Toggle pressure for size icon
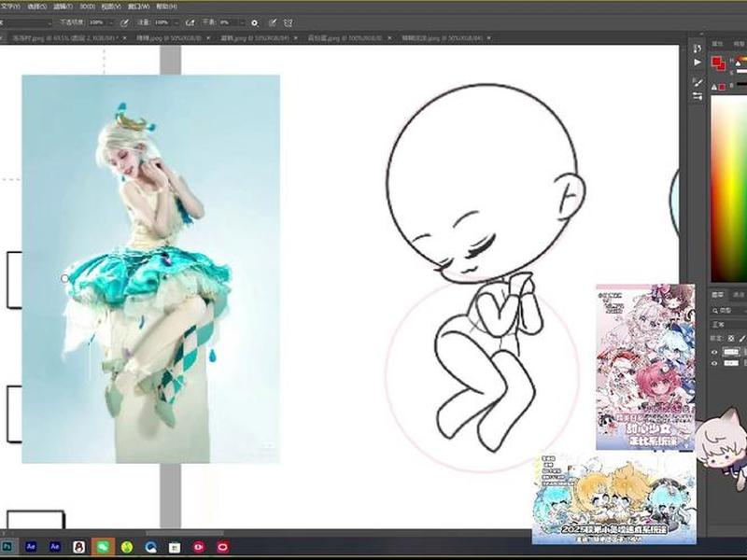This screenshot has width=747, height=560. pyautogui.click(x=273, y=22)
